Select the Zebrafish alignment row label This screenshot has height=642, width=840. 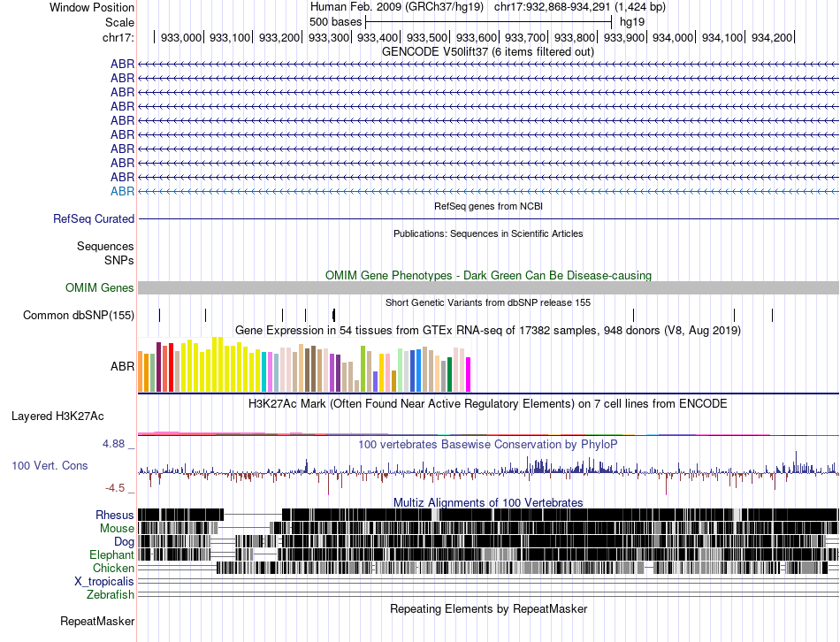coord(111,595)
